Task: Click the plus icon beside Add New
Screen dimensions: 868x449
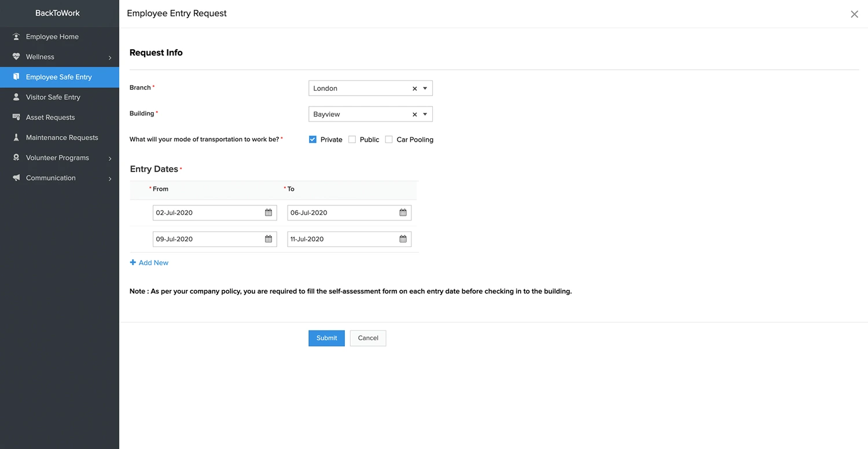Action: click(133, 263)
